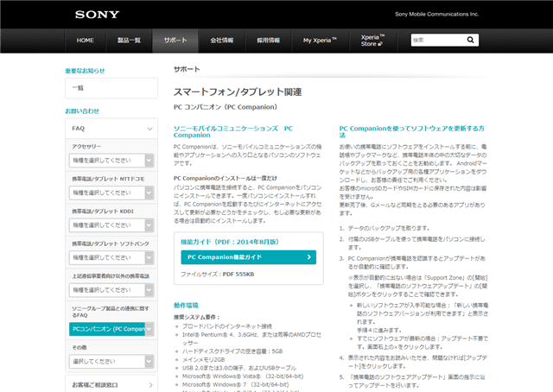
Task: Click the arrow on PC Companion機能ガイド button
Action: (309, 257)
